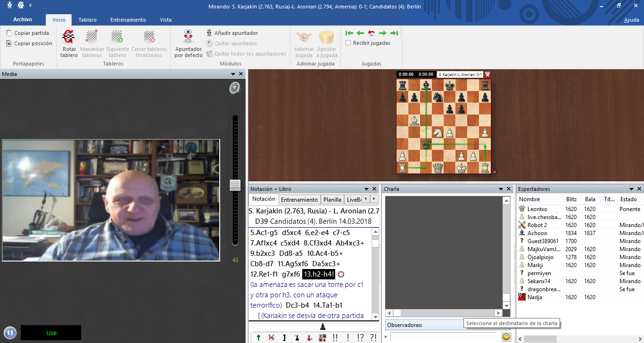This screenshot has height=343, width=644.
Task: Click the Rotar tablero icon
Action: (x=69, y=37)
